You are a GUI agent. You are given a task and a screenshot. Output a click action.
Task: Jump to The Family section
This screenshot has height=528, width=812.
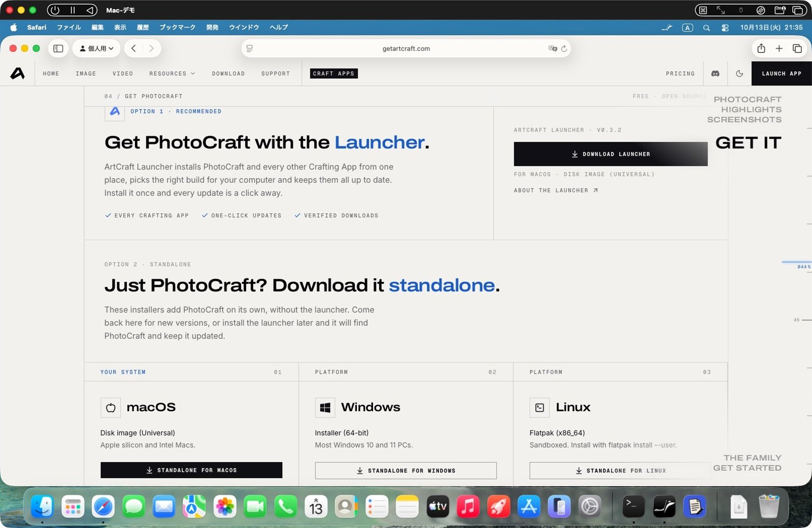(x=752, y=458)
